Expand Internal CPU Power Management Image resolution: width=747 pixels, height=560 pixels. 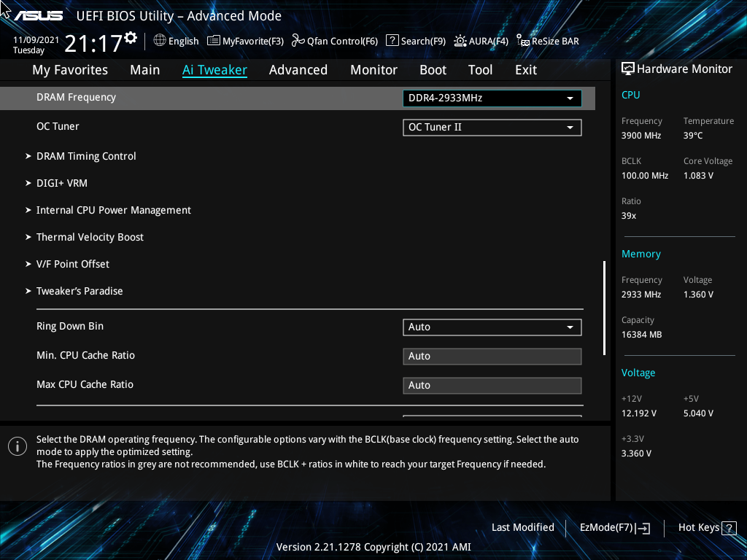(113, 211)
